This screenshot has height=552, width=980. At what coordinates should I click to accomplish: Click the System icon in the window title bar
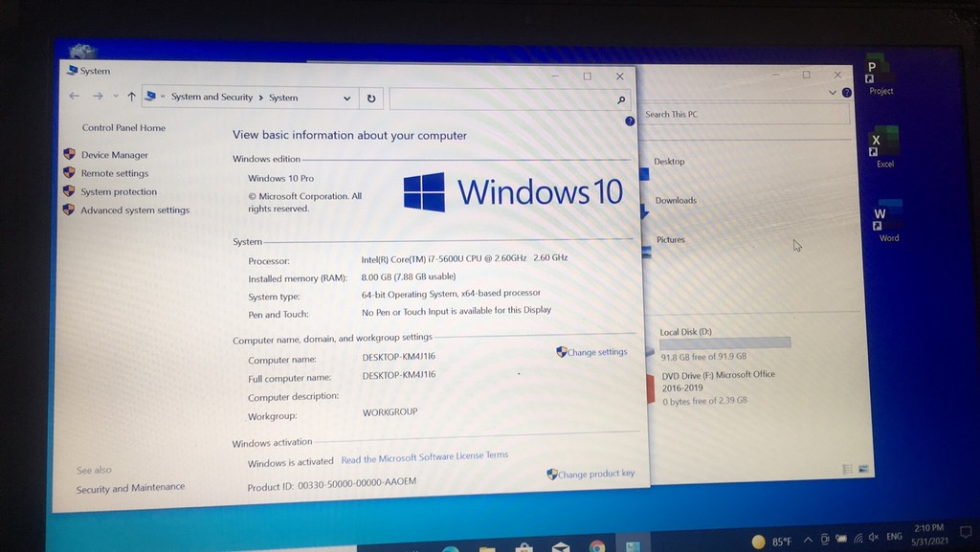coord(72,70)
